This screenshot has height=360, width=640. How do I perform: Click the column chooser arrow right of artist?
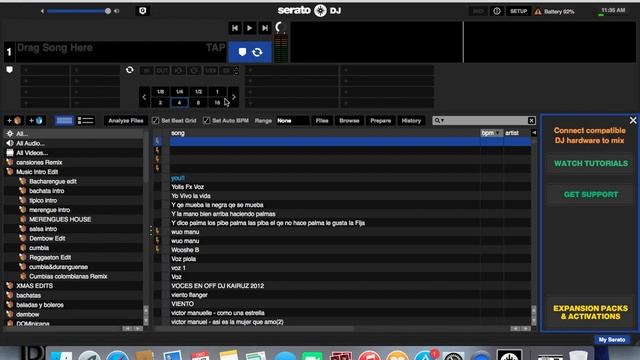coord(534,133)
